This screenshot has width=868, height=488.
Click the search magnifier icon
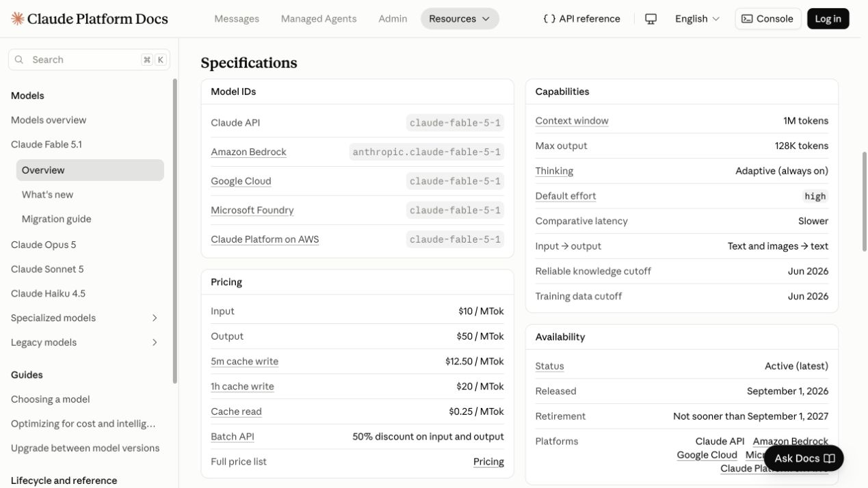pos(19,59)
